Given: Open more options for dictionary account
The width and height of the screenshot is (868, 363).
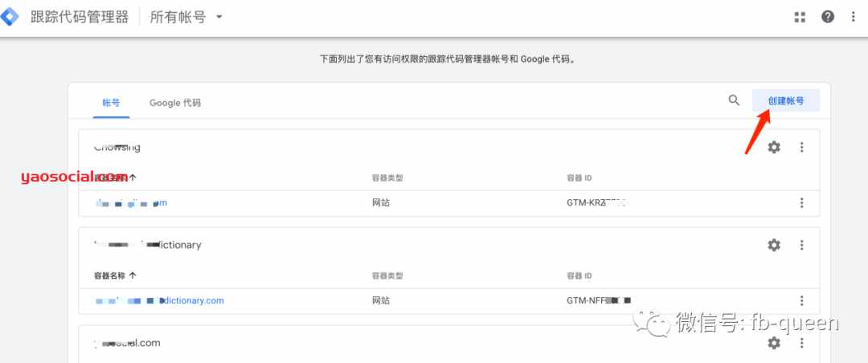Looking at the screenshot, I should tap(801, 245).
